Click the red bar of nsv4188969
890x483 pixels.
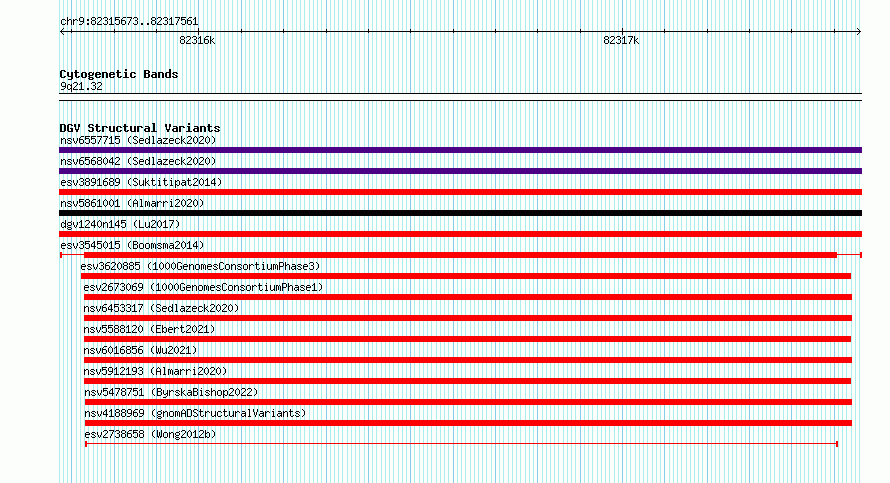coord(468,423)
